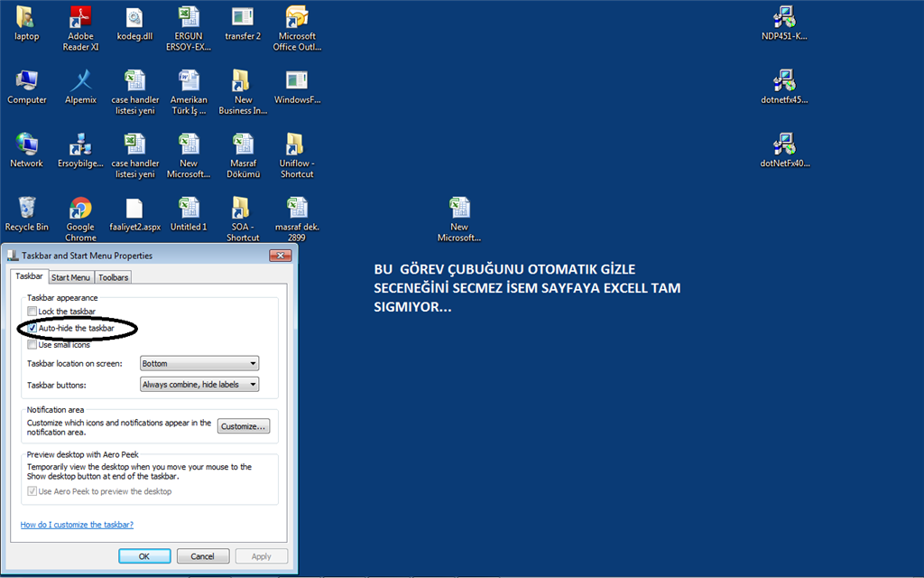Open the Recycle Bin
The image size is (924, 578).
(26, 209)
